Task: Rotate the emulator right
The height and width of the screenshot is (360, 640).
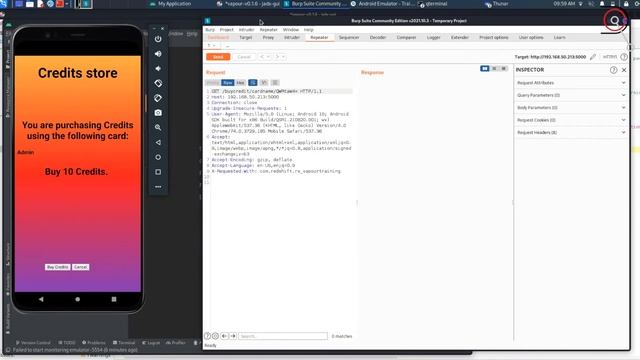Action: click(x=158, y=98)
